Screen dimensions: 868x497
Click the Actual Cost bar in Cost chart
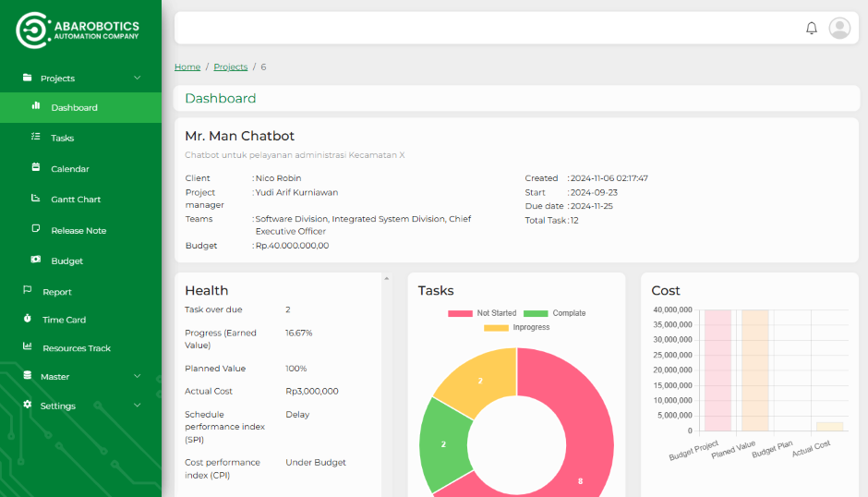click(x=830, y=427)
